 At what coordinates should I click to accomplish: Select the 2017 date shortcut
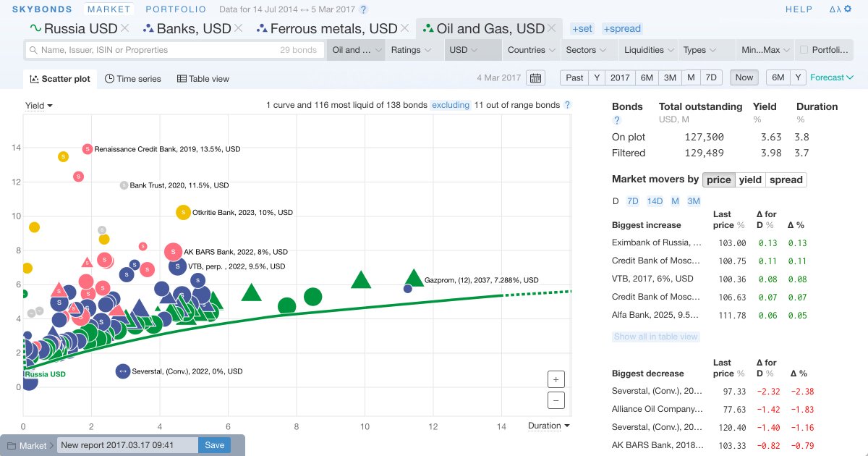click(620, 77)
